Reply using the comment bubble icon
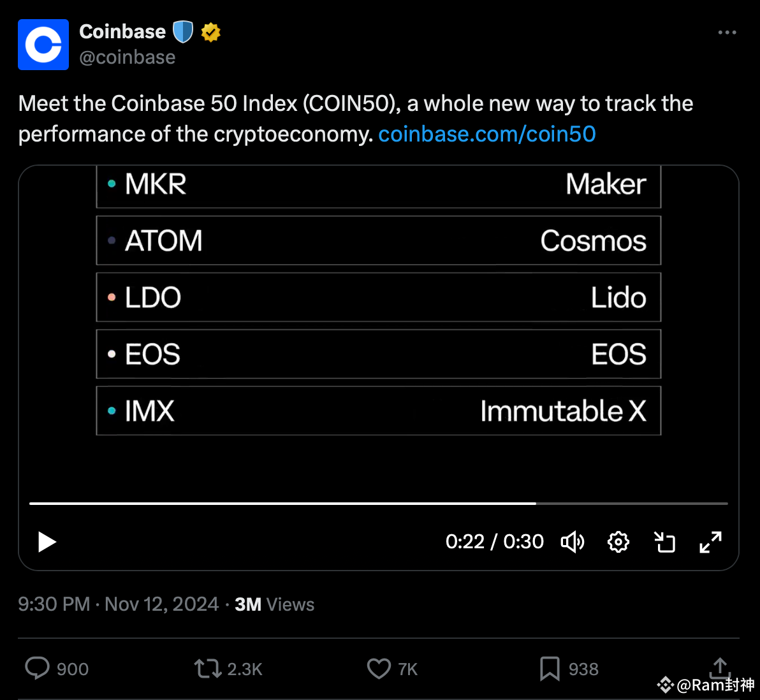Screen dimensions: 760x700 38,668
